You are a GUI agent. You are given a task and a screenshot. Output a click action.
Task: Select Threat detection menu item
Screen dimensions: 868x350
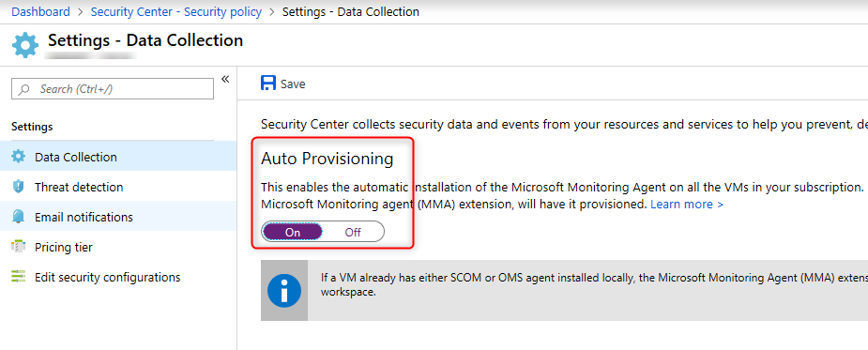tap(118, 187)
